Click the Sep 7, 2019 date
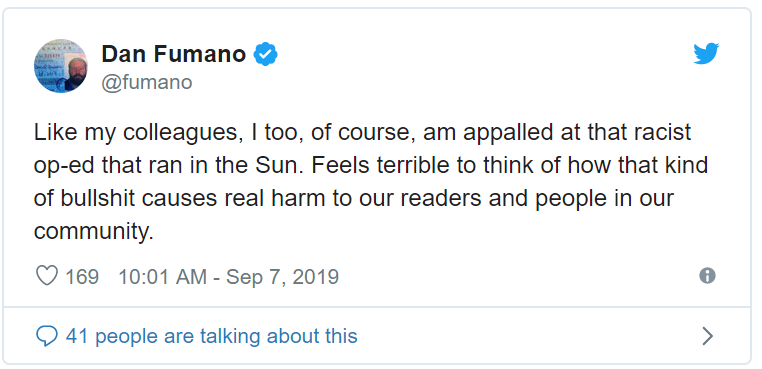 click(282, 277)
